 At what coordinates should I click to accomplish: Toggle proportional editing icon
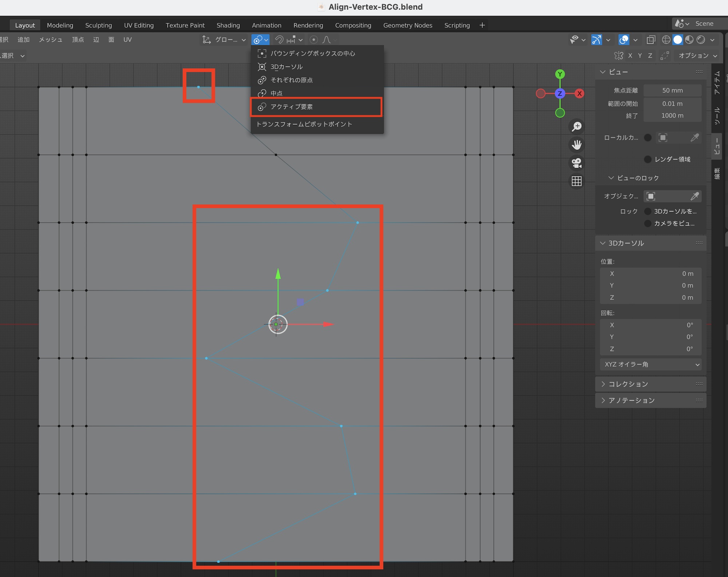tap(313, 40)
